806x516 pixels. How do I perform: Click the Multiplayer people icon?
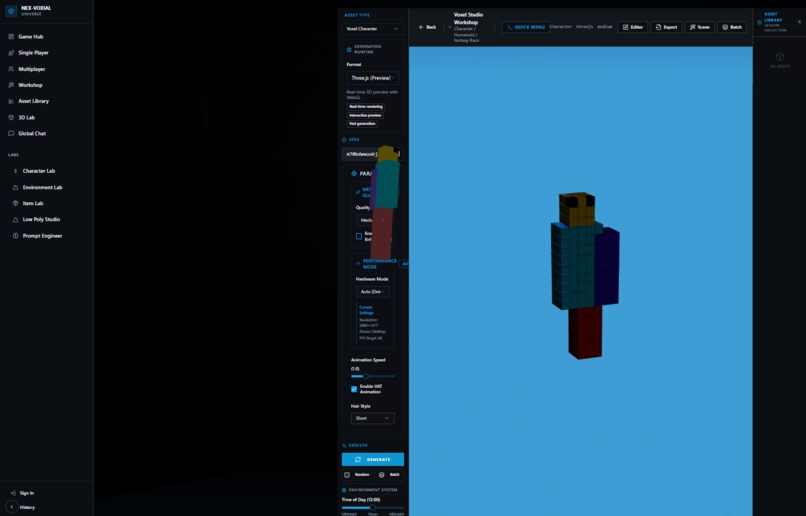11,69
